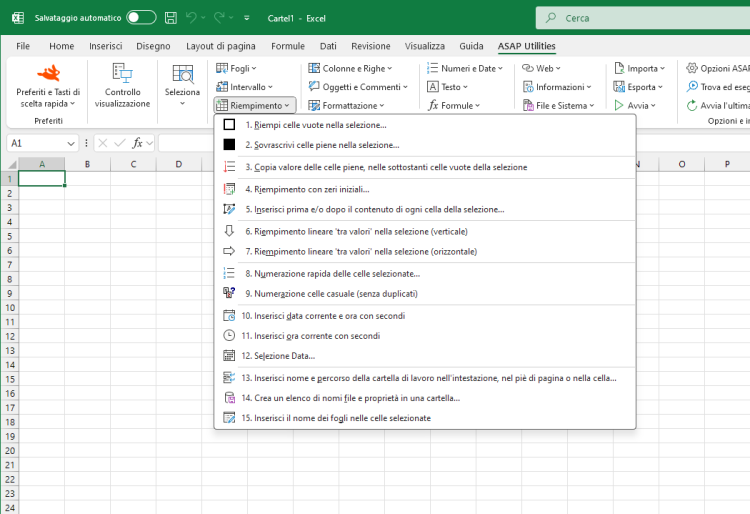Click the Save floppy disk icon

(171, 18)
